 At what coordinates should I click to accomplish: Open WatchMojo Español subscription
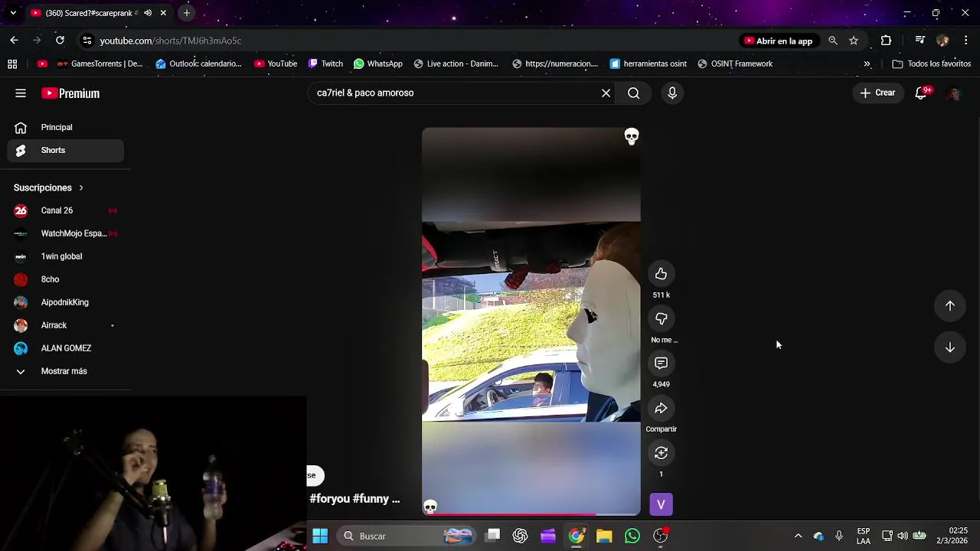click(66, 233)
